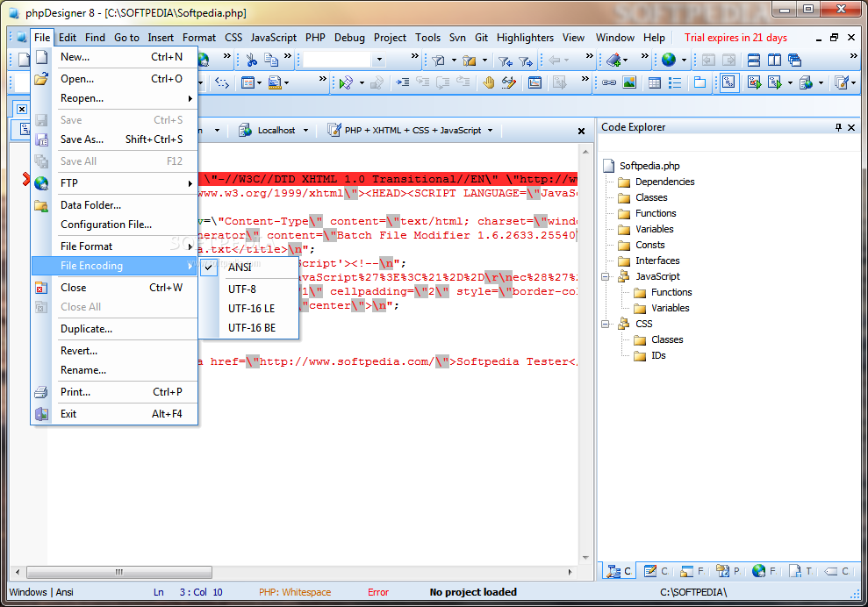Click 'No project loaded' status text
The width and height of the screenshot is (868, 607).
tap(473, 592)
